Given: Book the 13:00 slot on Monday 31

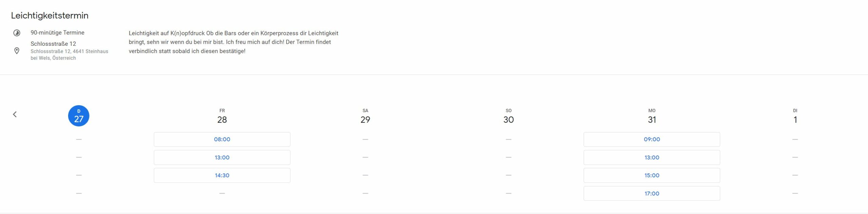Looking at the screenshot, I should [652, 157].
